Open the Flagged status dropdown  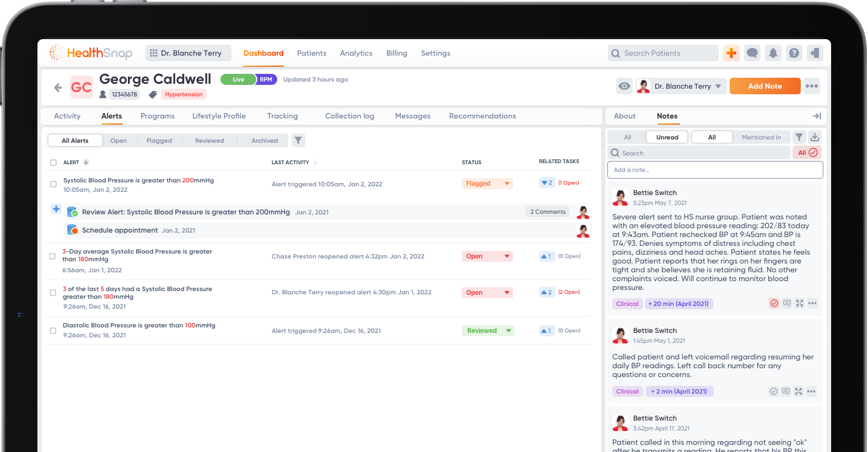pyautogui.click(x=487, y=184)
